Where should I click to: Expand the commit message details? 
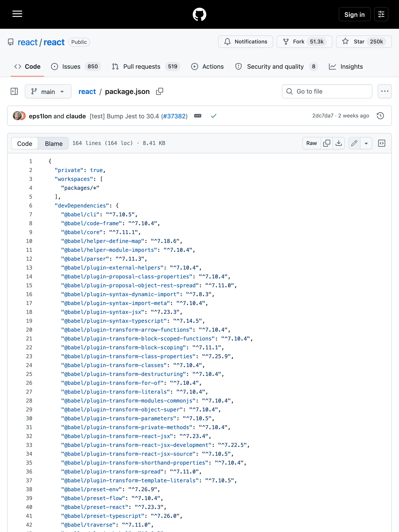[198, 116]
